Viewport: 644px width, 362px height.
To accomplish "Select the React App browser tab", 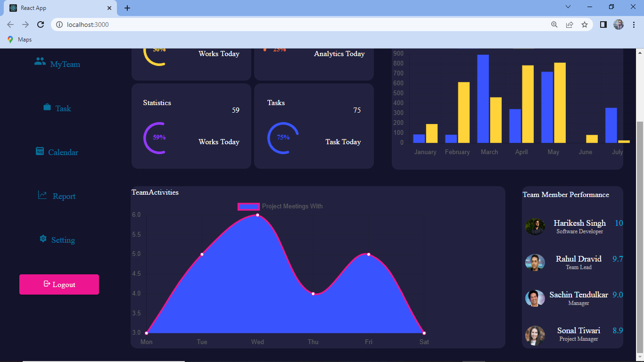I will coord(61,8).
